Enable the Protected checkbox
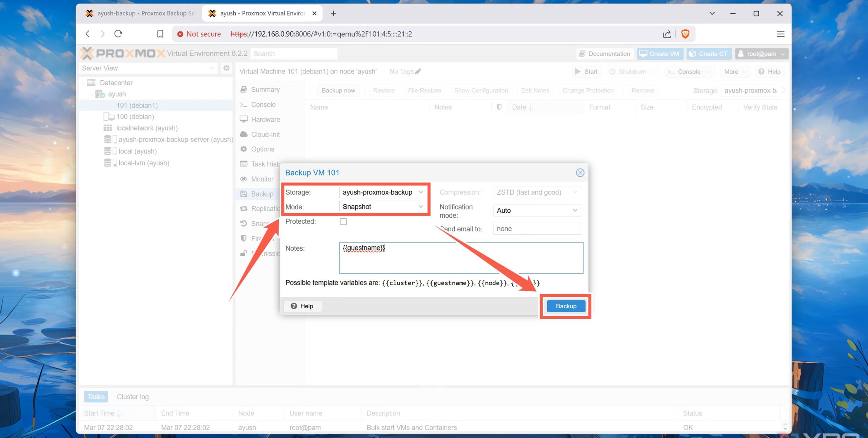The height and width of the screenshot is (438, 868). point(343,222)
